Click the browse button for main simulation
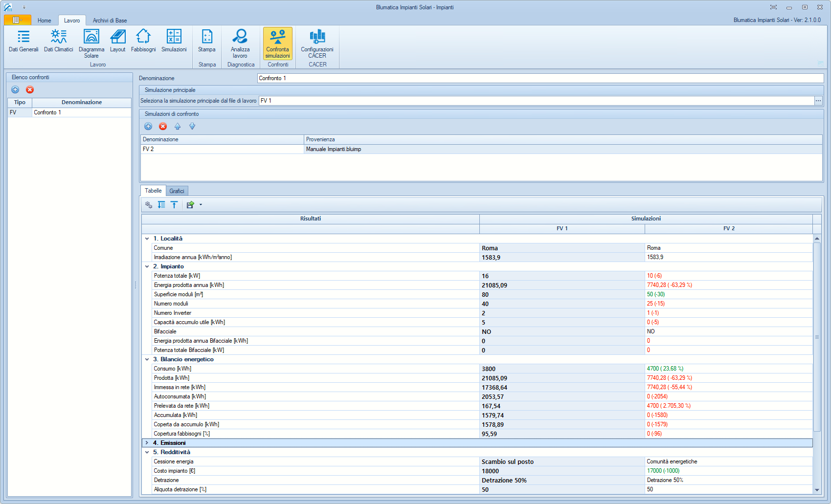 coord(818,101)
